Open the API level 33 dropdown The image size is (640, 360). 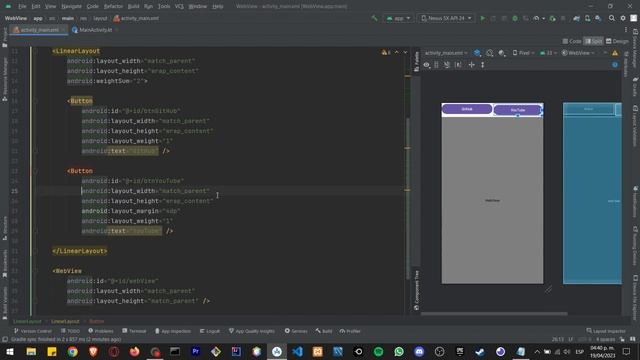tap(548, 53)
